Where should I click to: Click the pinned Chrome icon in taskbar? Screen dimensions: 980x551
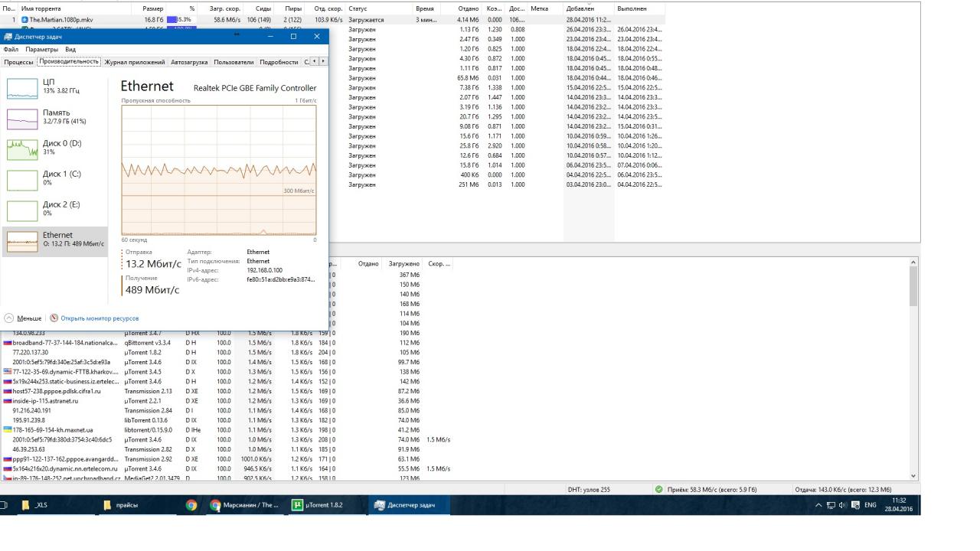point(191,505)
